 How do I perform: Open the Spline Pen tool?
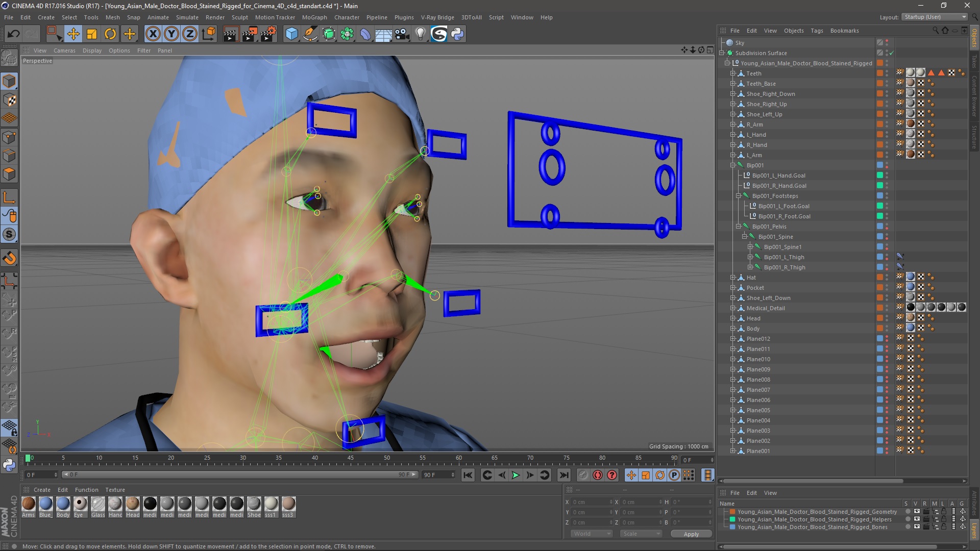[x=310, y=34]
